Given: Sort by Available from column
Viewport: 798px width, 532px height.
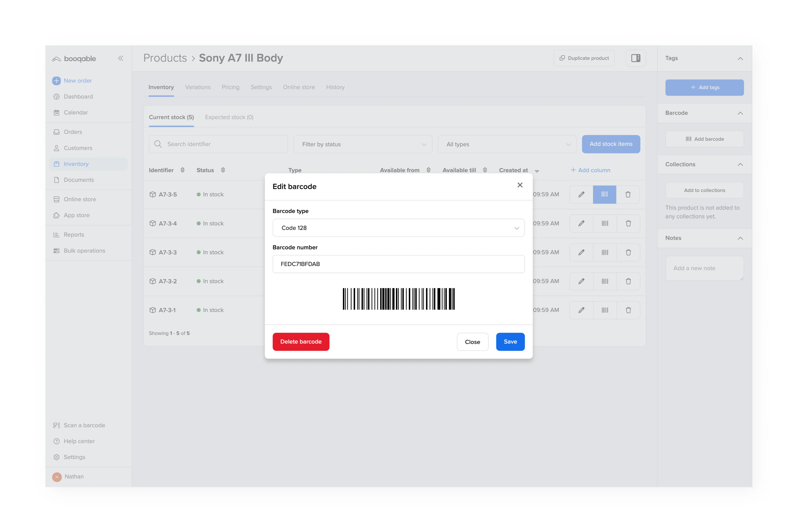Looking at the screenshot, I should pyautogui.click(x=429, y=170).
